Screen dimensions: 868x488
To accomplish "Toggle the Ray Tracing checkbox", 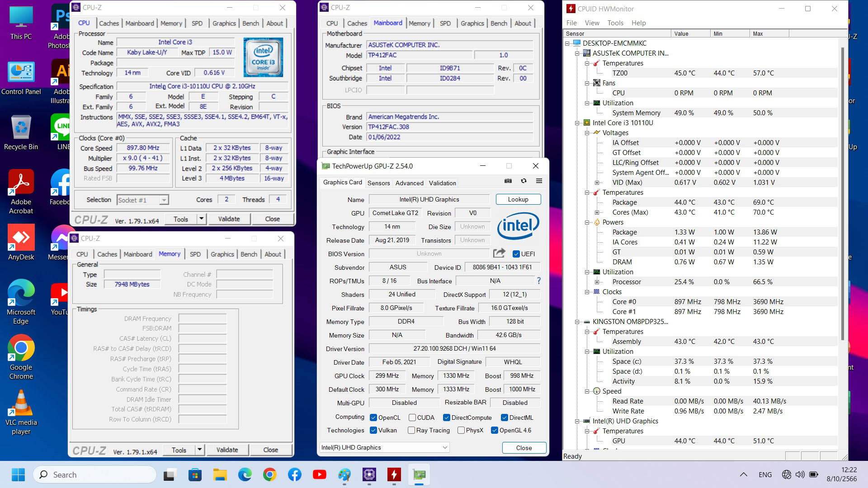I will (x=411, y=430).
